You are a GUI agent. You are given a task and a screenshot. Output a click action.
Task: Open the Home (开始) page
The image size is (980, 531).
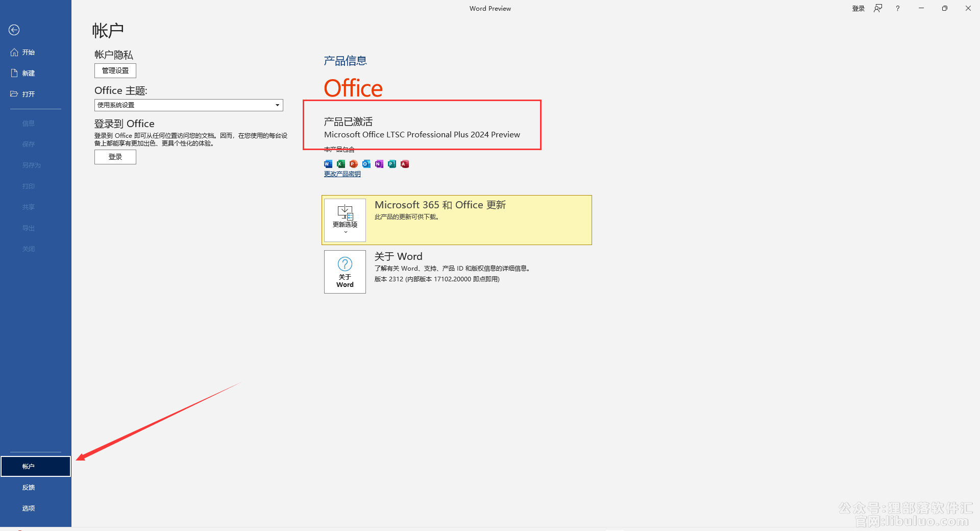pyautogui.click(x=35, y=53)
